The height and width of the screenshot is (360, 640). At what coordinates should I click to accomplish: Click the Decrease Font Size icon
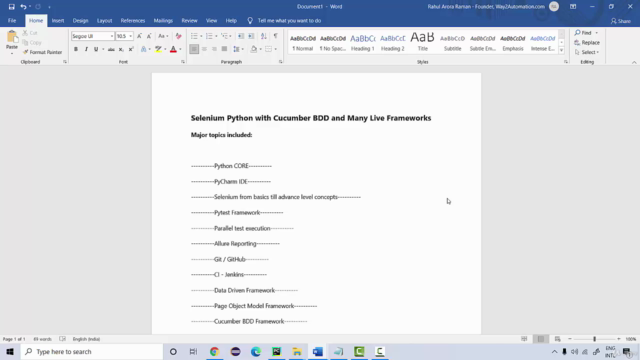(149, 36)
